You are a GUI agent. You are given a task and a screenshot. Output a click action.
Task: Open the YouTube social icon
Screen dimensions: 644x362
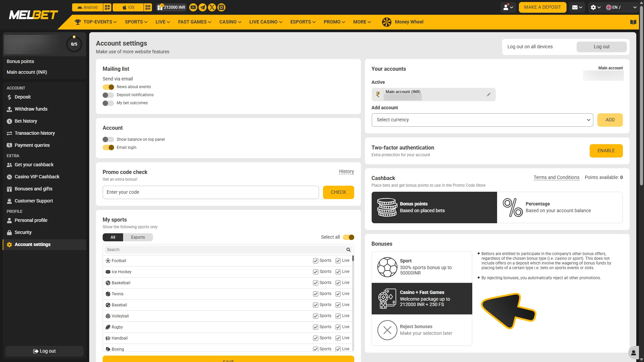point(193,7)
